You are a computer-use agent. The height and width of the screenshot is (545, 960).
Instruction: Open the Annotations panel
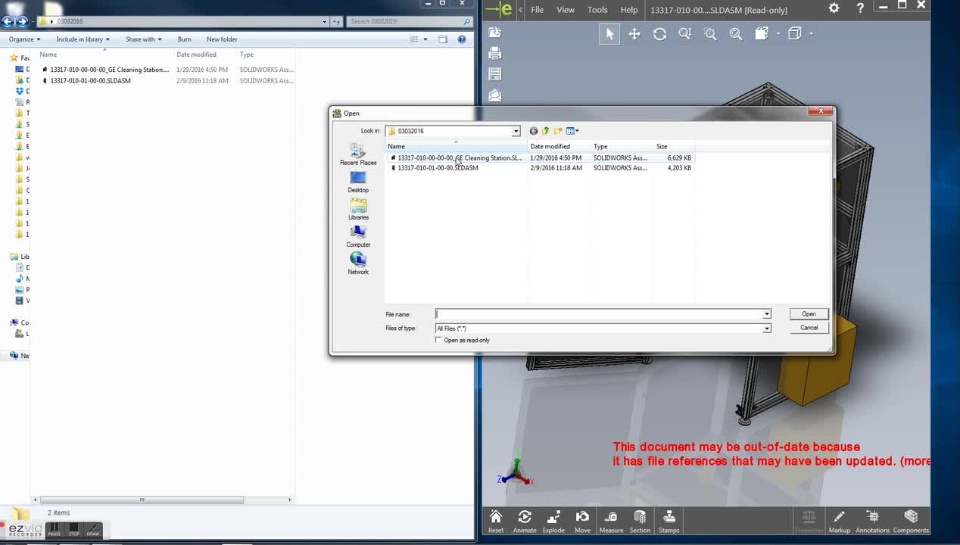(x=872, y=521)
